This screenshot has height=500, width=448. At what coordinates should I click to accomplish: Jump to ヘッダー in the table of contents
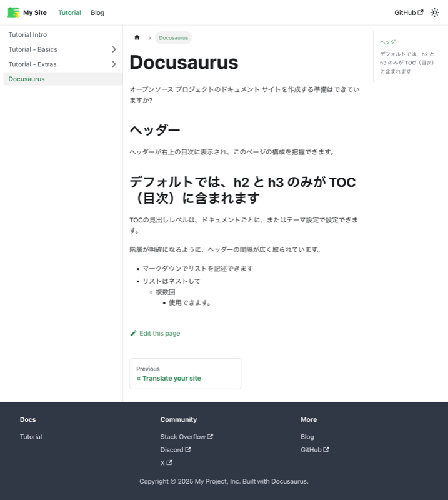390,42
